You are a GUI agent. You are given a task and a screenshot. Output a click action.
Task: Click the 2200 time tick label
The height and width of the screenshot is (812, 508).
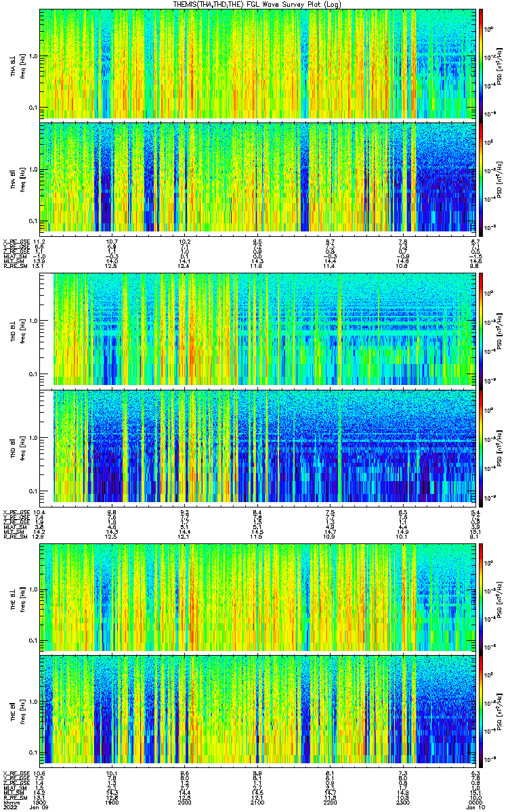331,803
